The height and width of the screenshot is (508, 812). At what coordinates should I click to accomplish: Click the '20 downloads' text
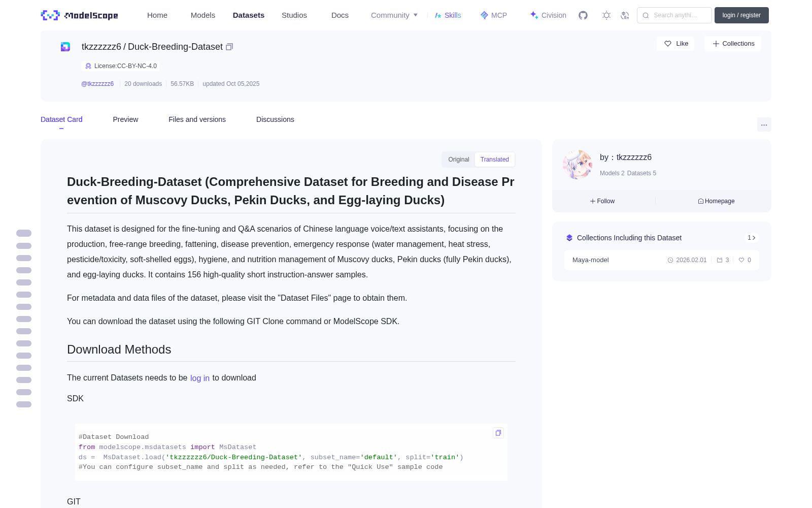tap(143, 84)
